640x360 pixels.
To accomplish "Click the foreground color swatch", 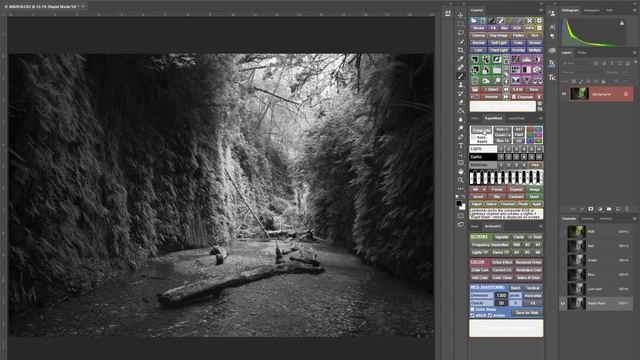I will pos(459,203).
